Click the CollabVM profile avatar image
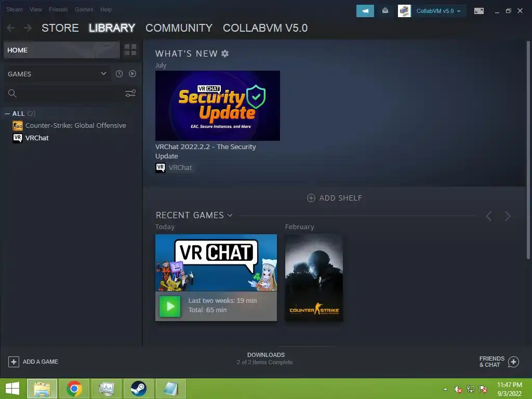 coord(404,11)
